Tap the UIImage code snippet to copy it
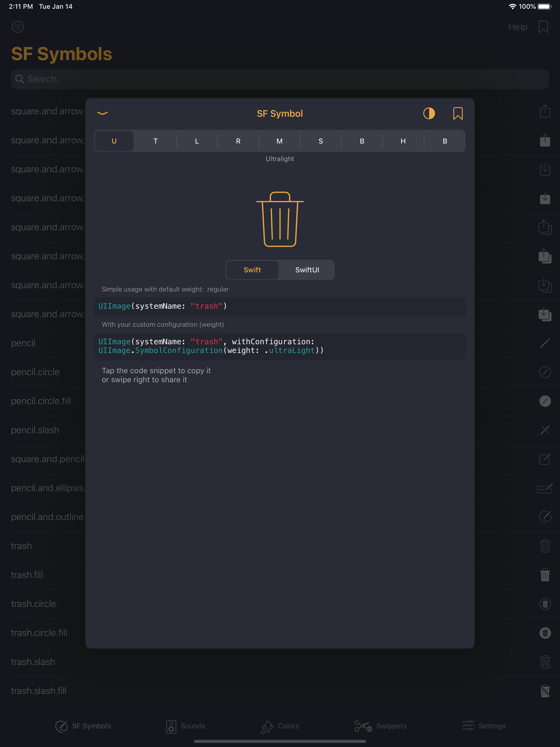Screen dimensions: 560x747 pyautogui.click(x=280, y=306)
